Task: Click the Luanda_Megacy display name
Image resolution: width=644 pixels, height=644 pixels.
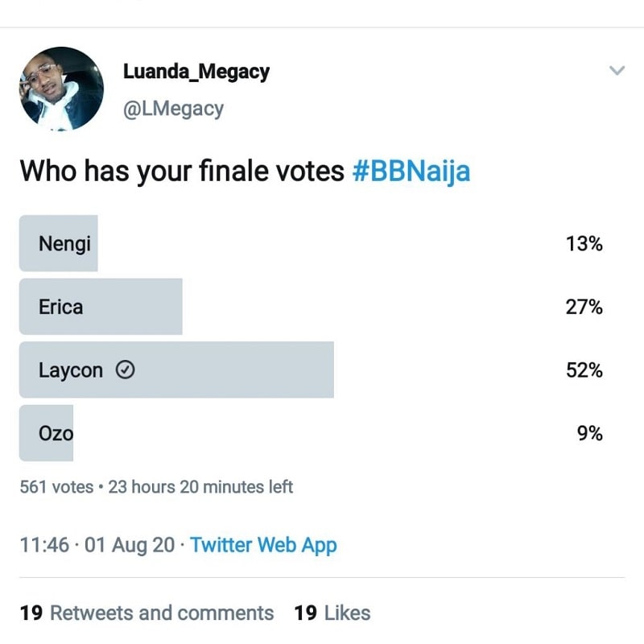Action: click(196, 72)
